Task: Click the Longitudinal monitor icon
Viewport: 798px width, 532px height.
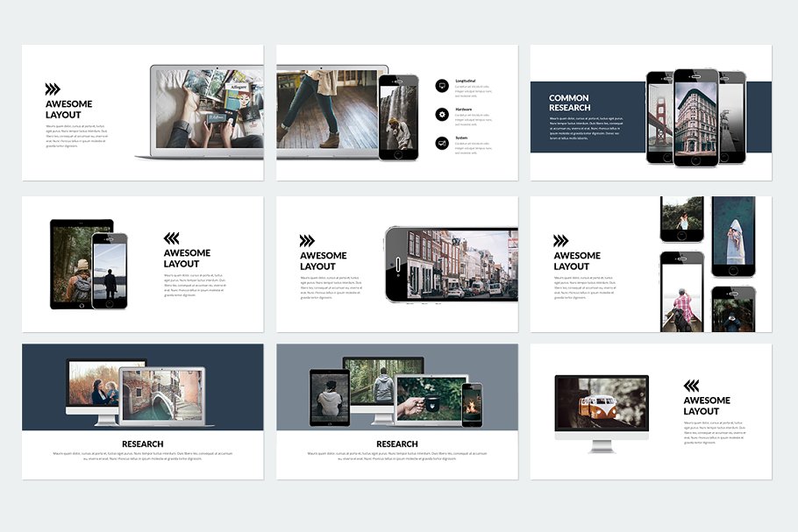Action: [x=441, y=84]
